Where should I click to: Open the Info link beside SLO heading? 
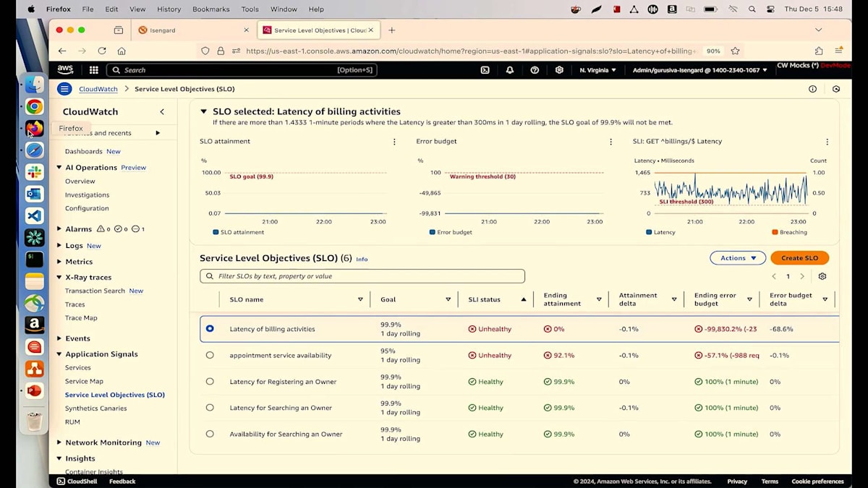tap(362, 259)
